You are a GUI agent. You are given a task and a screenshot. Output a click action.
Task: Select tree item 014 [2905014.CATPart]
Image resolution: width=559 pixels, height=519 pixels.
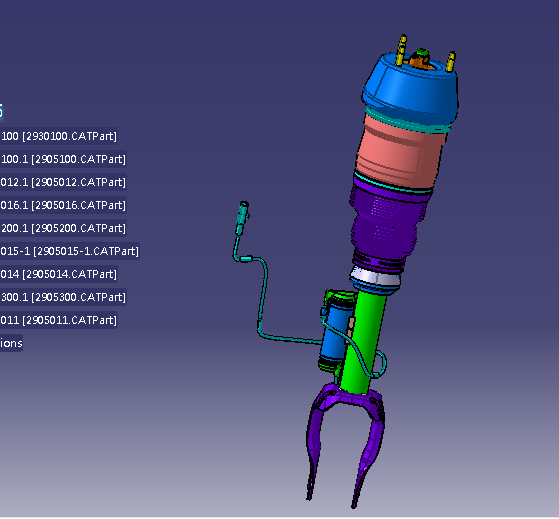tap(58, 274)
